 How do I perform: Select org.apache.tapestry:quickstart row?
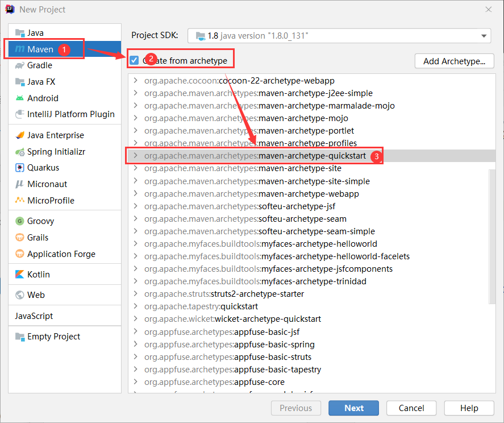(x=312, y=306)
